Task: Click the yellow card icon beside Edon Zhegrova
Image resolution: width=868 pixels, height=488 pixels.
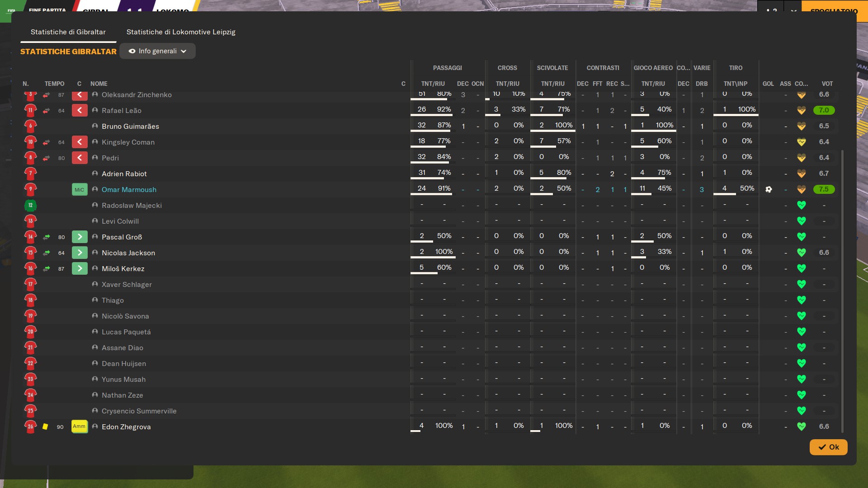Action: tap(45, 427)
